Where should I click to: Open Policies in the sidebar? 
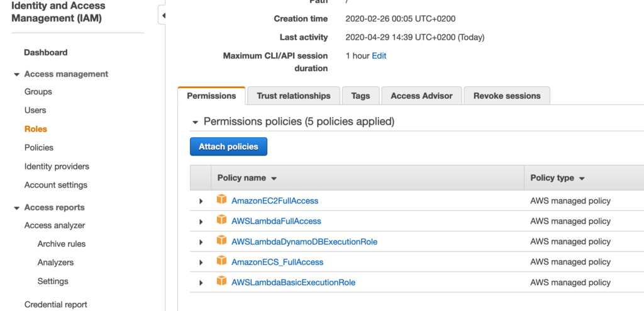coord(39,148)
